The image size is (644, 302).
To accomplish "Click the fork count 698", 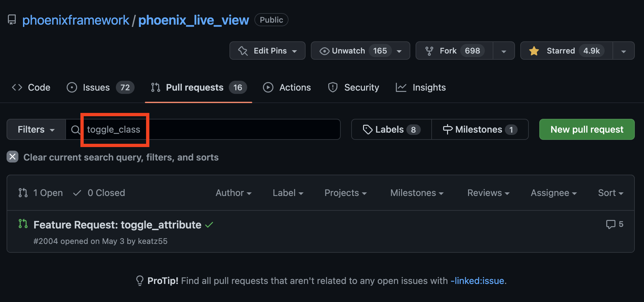I will click(x=472, y=51).
